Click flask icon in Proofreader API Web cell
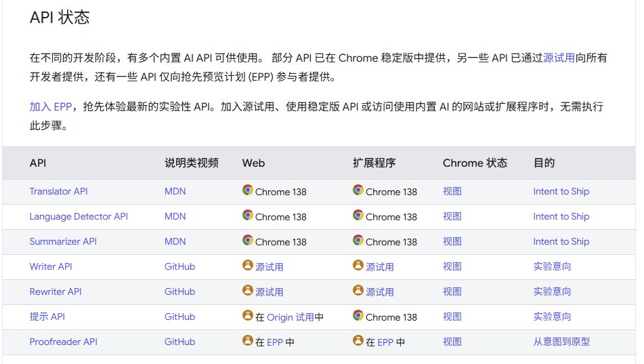This screenshot has width=644, height=364. (x=248, y=340)
